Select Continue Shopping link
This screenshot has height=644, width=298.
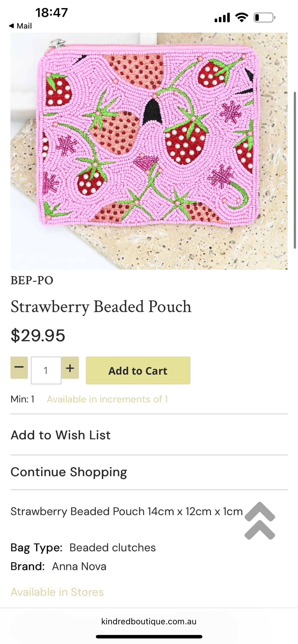pos(69,472)
